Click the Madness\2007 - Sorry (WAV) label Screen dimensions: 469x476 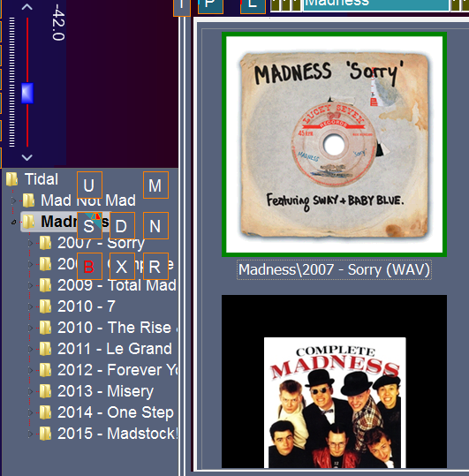[x=334, y=269]
